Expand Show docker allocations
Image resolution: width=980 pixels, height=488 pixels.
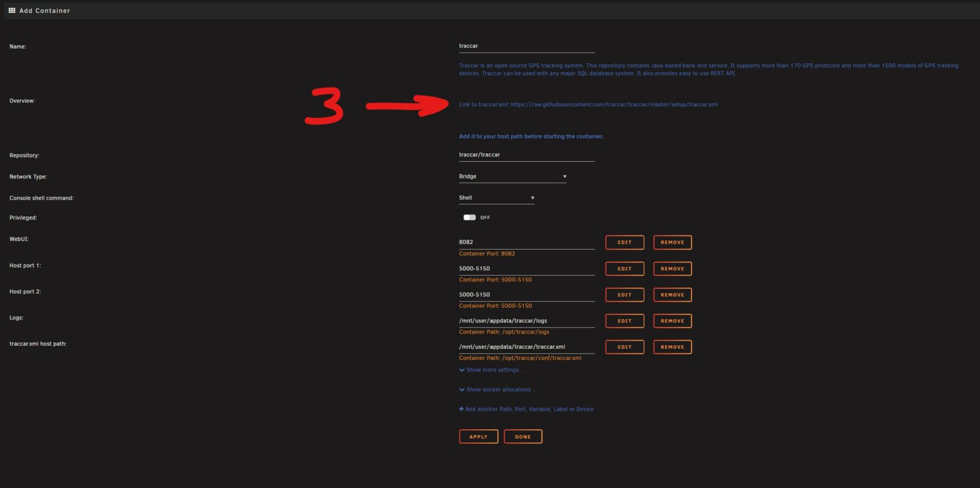pos(498,390)
